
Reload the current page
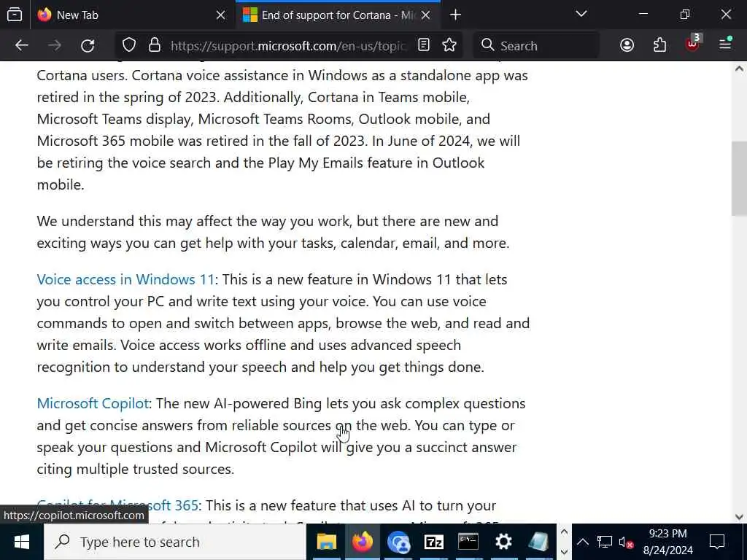coord(88,46)
